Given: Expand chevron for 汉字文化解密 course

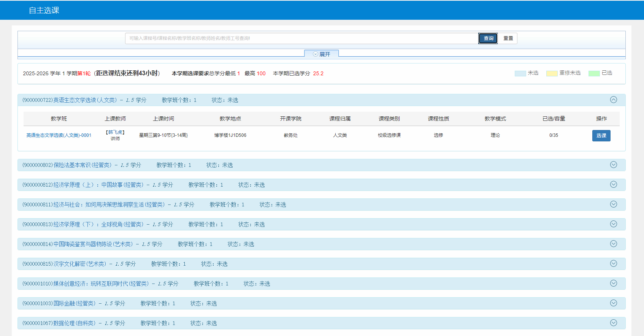Looking at the screenshot, I should coord(613,264).
